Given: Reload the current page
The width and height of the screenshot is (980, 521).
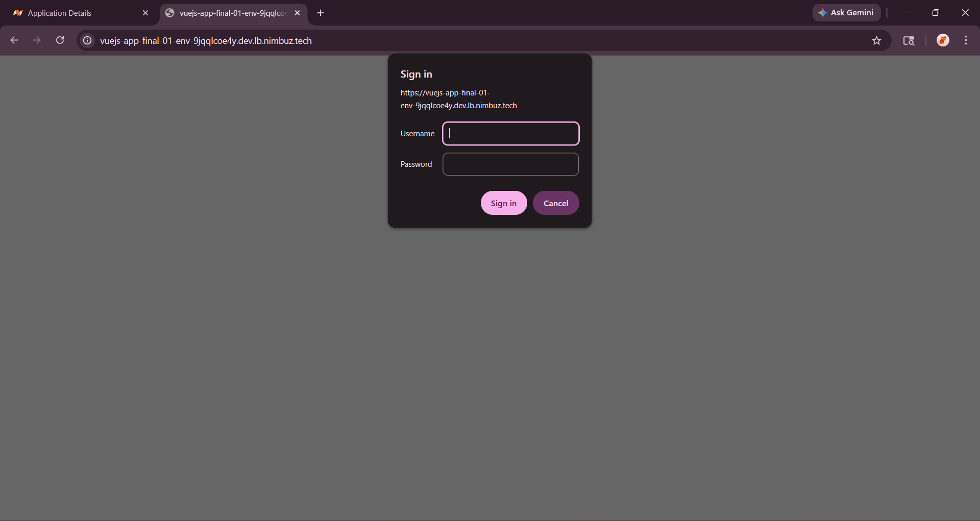Looking at the screenshot, I should click(x=60, y=40).
